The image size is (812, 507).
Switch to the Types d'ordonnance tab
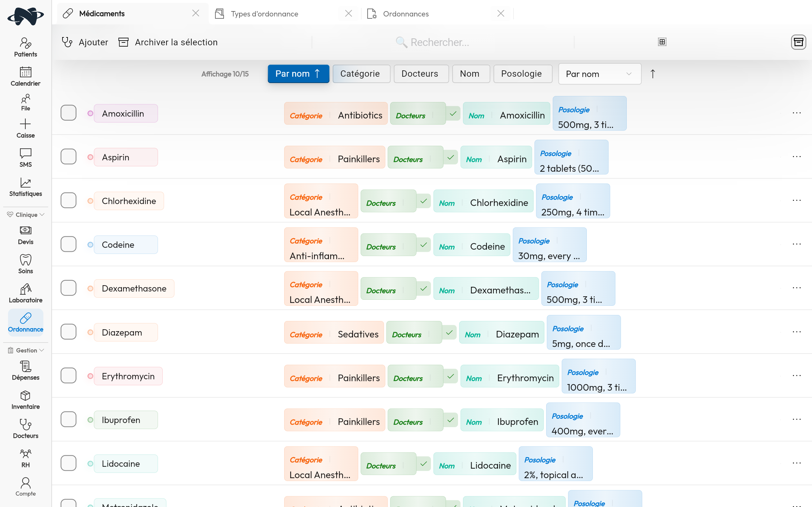265,14
